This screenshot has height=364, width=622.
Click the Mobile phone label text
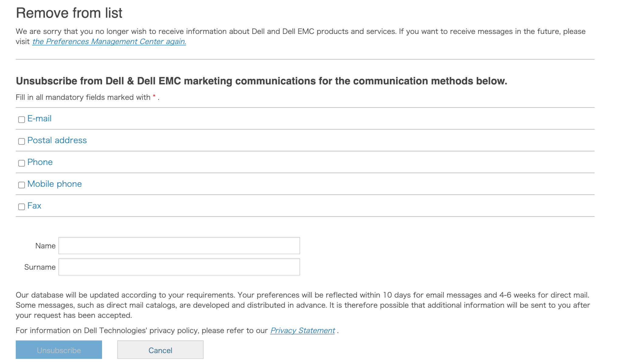(55, 184)
